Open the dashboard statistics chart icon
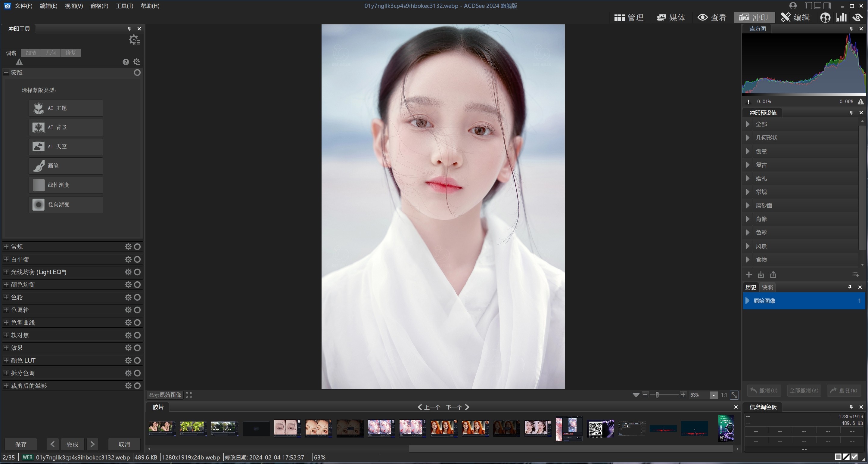868x464 pixels. 842,17
